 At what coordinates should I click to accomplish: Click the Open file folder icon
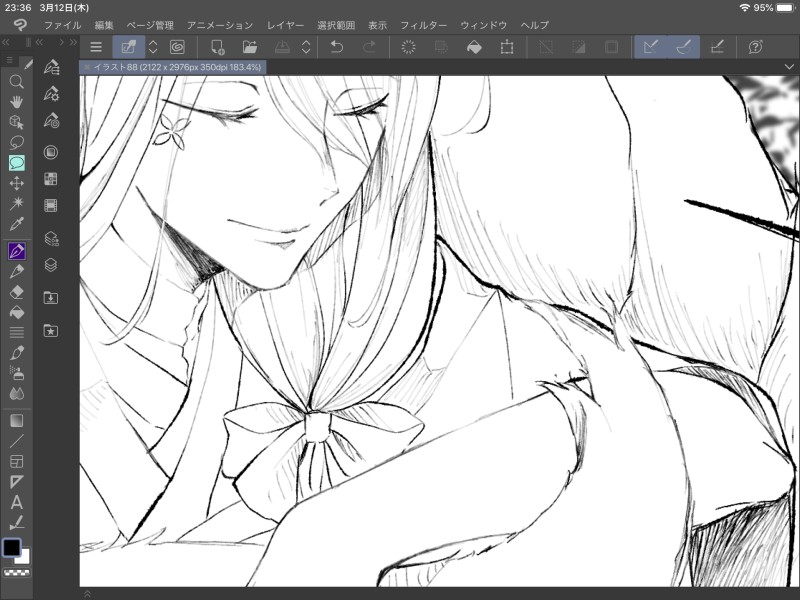(249, 47)
